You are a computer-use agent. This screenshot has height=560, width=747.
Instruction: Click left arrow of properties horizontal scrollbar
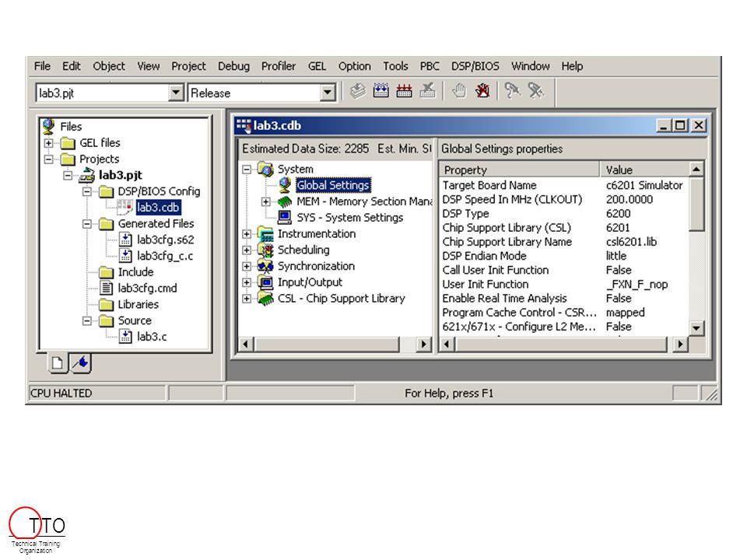point(447,345)
